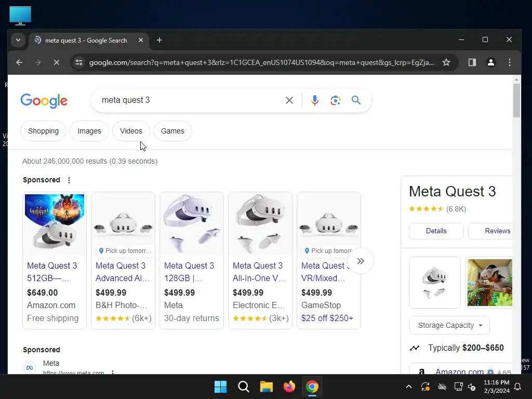Viewport: 532px width, 399px height.
Task: Select Chrome icon in taskbar
Action: coord(312,387)
